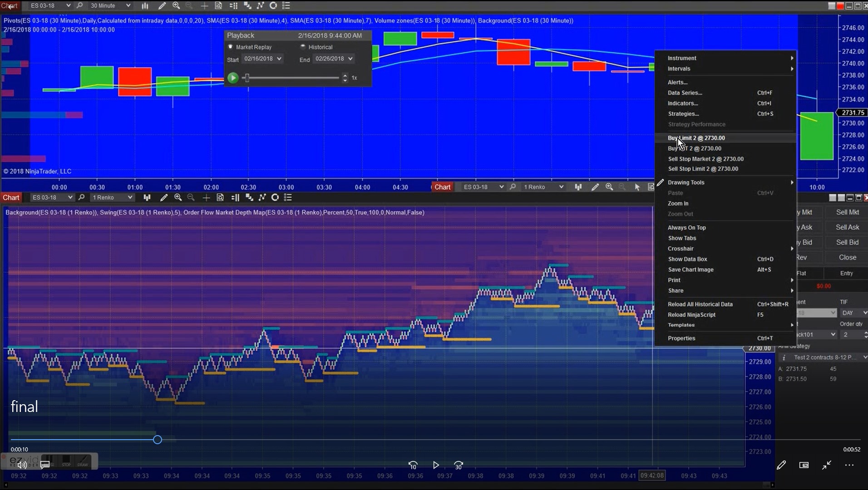Viewport: 868px width, 490px height.
Task: Open Properties list icon in the lower-left Renko toolbar
Action: (288, 197)
